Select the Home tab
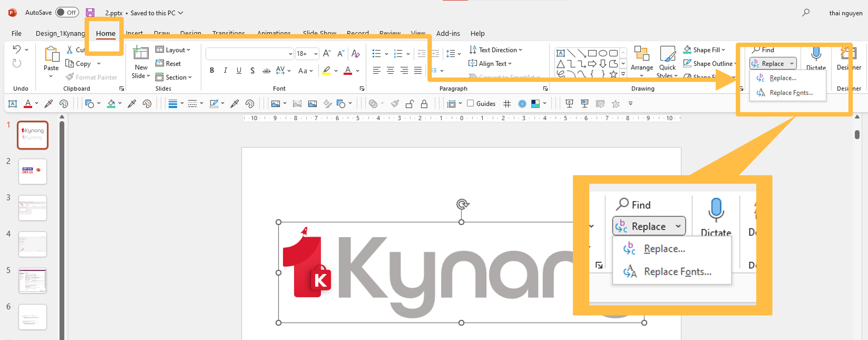 tap(105, 33)
